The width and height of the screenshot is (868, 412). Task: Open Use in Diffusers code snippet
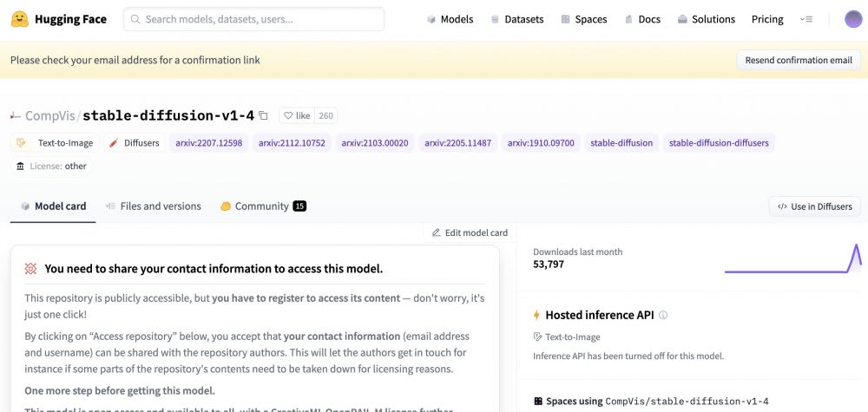[x=814, y=206]
